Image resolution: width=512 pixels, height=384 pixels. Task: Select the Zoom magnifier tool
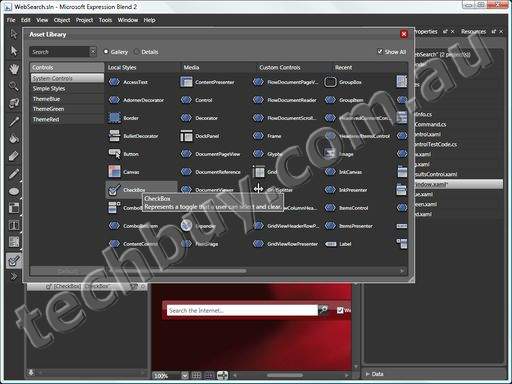coord(14,86)
